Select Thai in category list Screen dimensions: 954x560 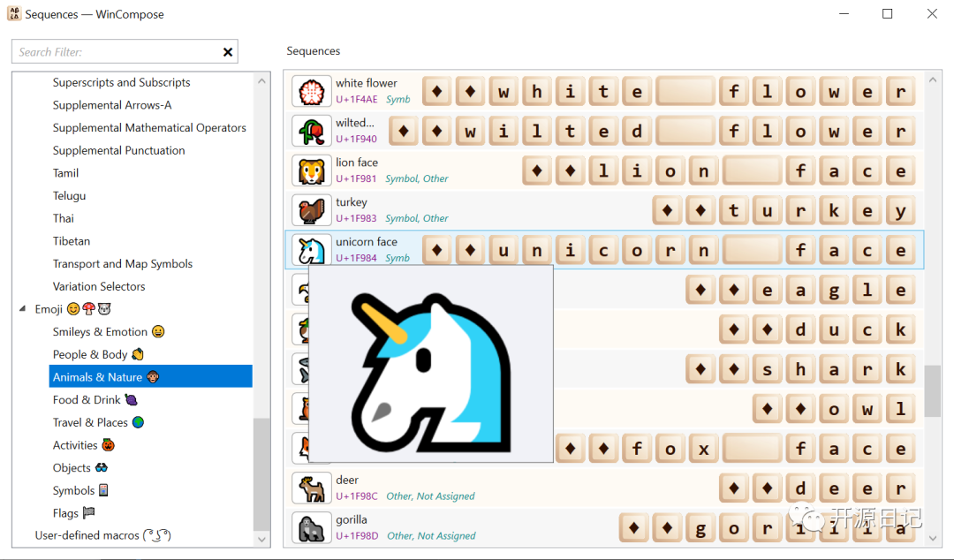tap(64, 218)
